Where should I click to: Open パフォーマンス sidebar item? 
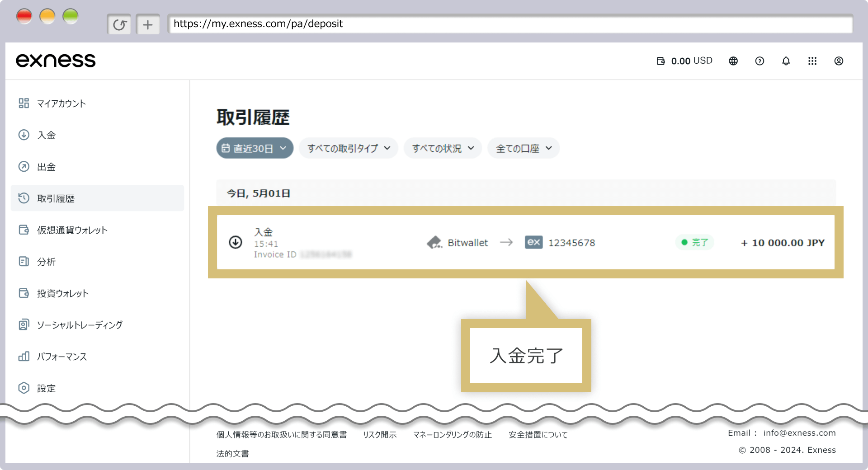(x=97, y=357)
